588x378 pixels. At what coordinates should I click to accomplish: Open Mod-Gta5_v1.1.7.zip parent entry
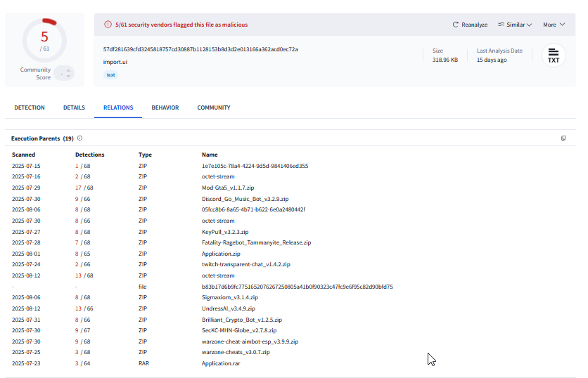coord(229,188)
